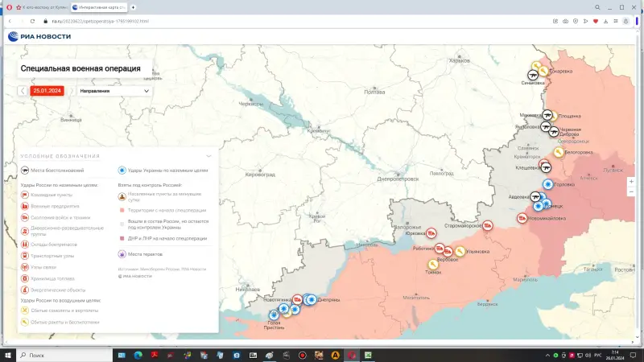The image size is (644, 362).
Task: Open a new browser tab
Action: point(133,6)
